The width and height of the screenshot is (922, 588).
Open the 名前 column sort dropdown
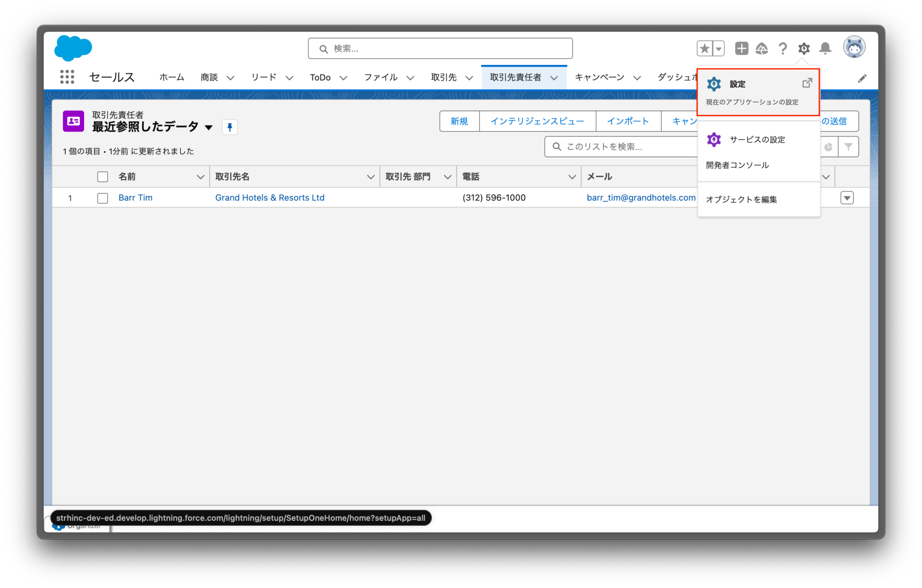pos(200,176)
